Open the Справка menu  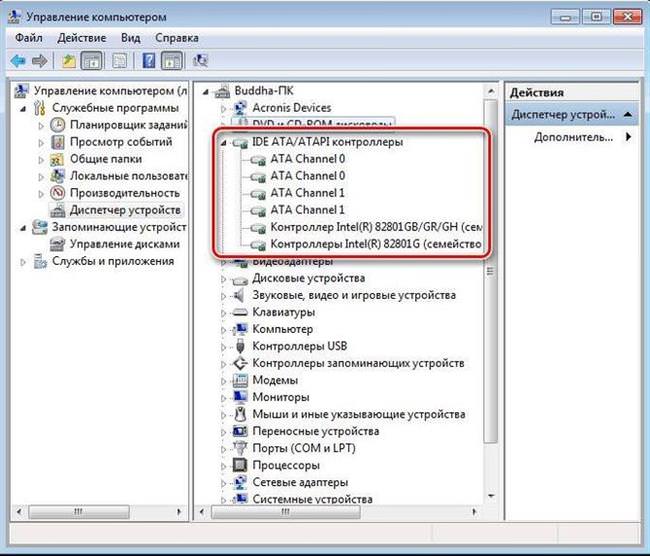coord(177,38)
